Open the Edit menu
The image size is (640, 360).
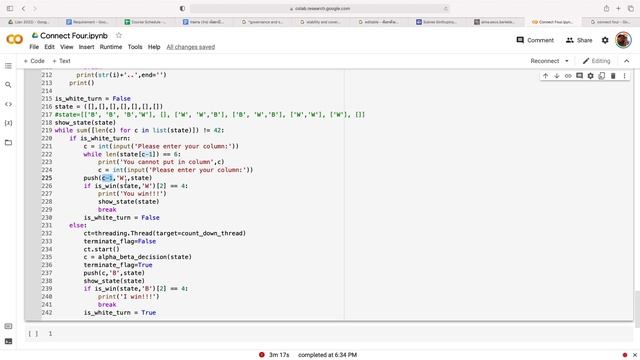pyautogui.click(x=49, y=47)
